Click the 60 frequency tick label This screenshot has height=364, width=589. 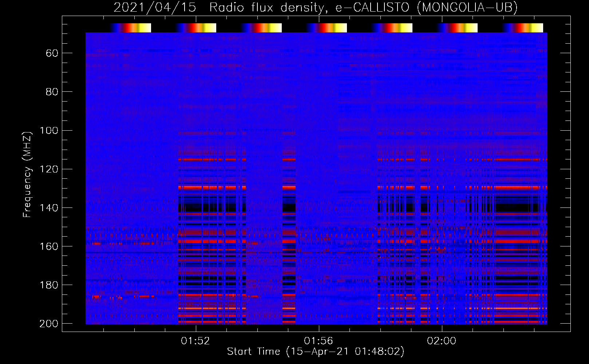click(52, 53)
